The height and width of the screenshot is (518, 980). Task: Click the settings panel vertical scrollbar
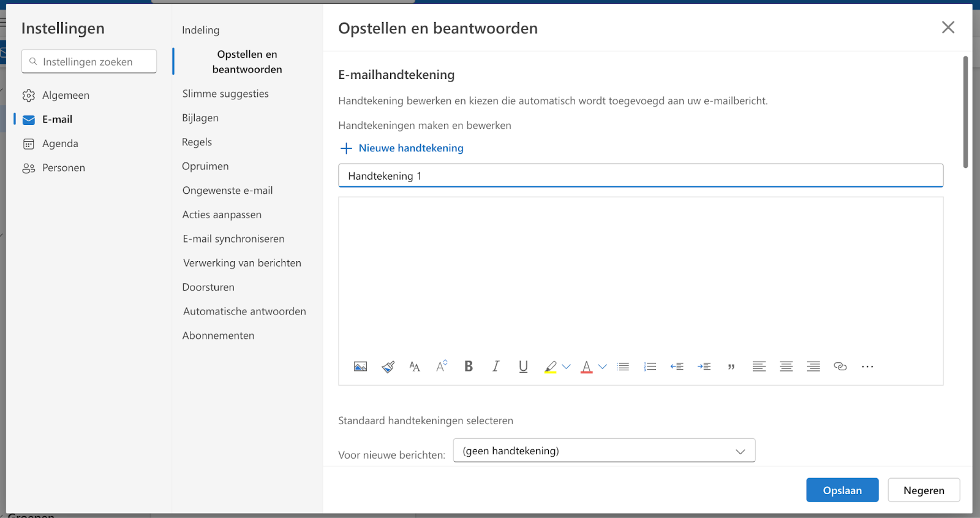pyautogui.click(x=965, y=112)
